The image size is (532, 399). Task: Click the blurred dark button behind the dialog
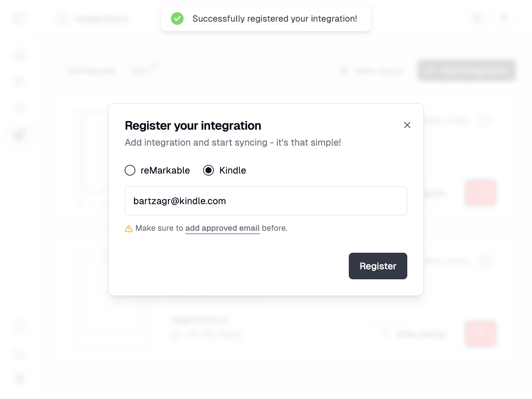467,70
